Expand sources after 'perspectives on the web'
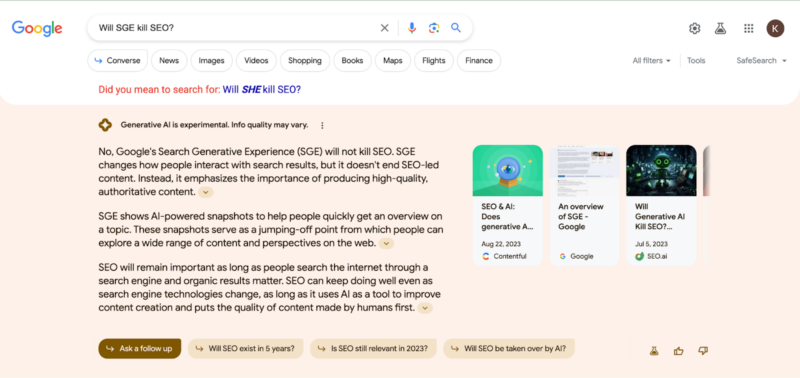The image size is (800, 378). pos(386,244)
